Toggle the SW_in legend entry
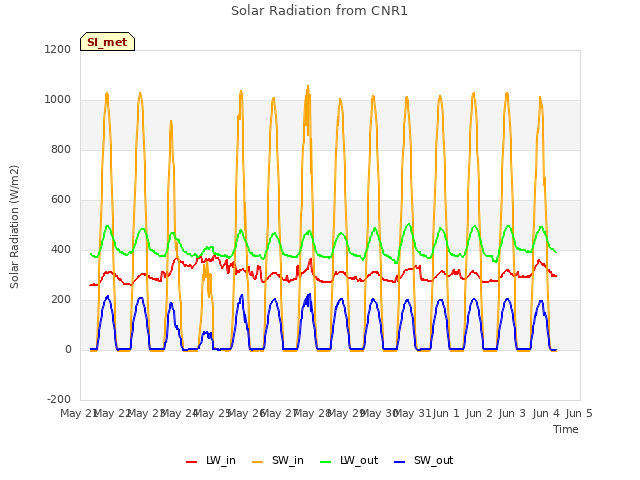 (278, 461)
